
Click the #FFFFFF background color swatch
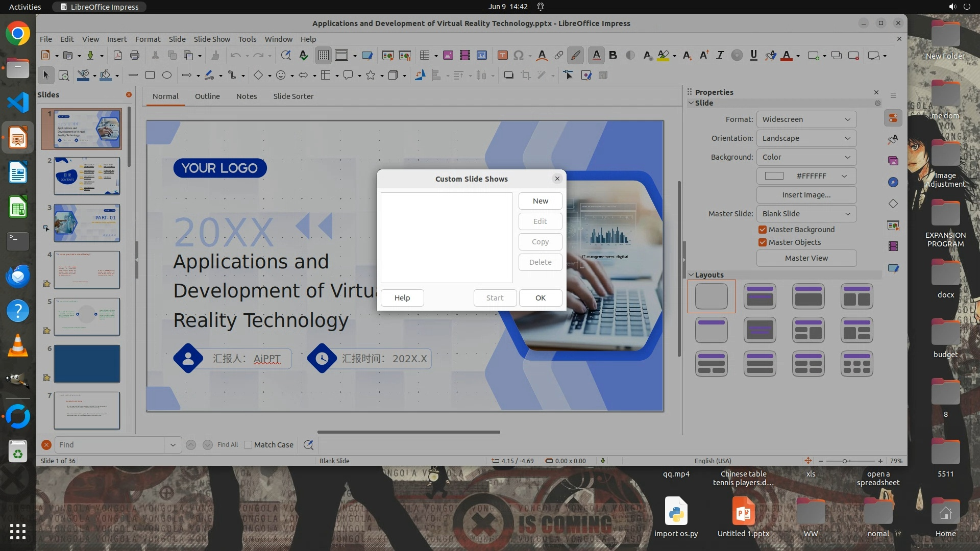774,176
